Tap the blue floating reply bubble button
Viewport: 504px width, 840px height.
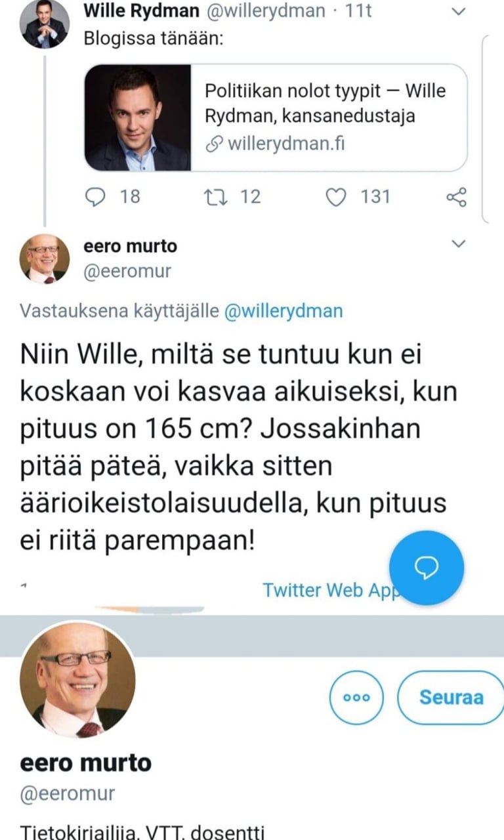[x=427, y=568]
